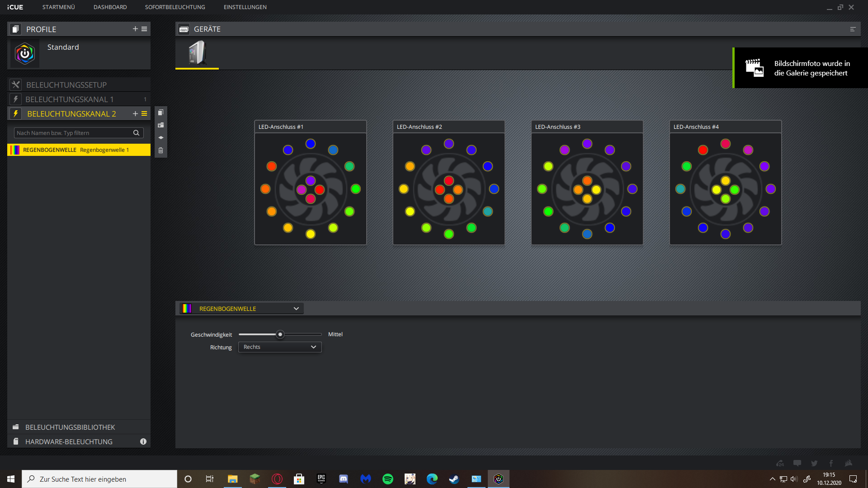Select the move-to-folder icon beside the effect list
The width and height of the screenshot is (868, 488).
pos(160,125)
